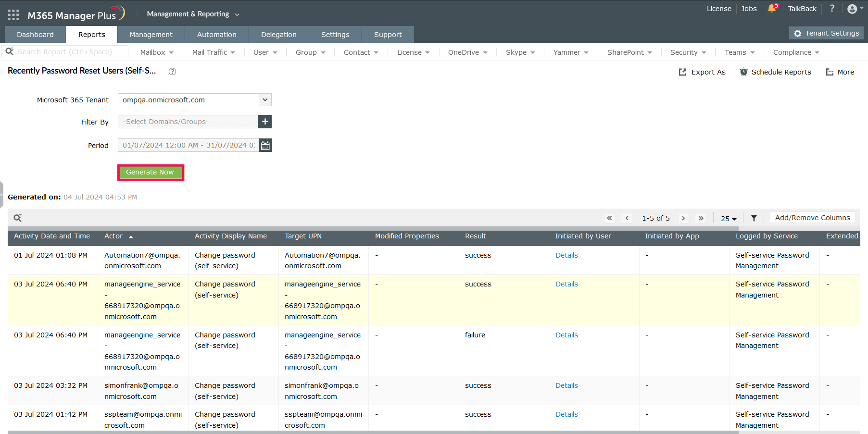Go to the next page arrow
The height and width of the screenshot is (434, 868).
[683, 218]
